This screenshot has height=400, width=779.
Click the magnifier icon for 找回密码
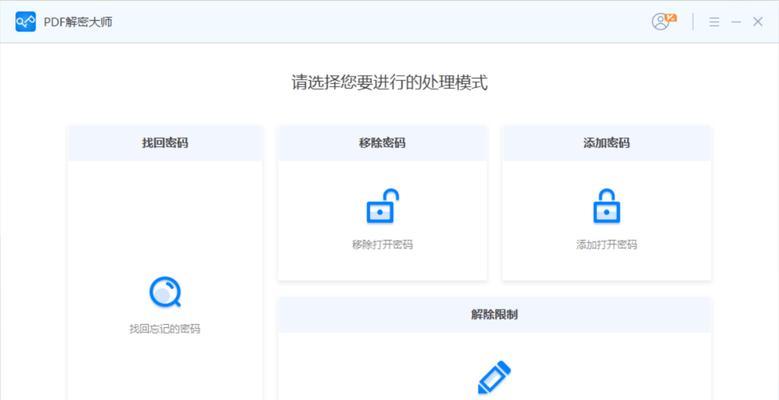[x=165, y=292]
